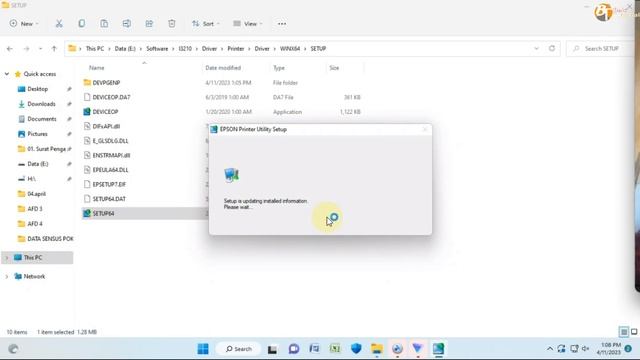Open the volume tray icon
Viewport: 640px width, 360px height.
tap(586, 349)
